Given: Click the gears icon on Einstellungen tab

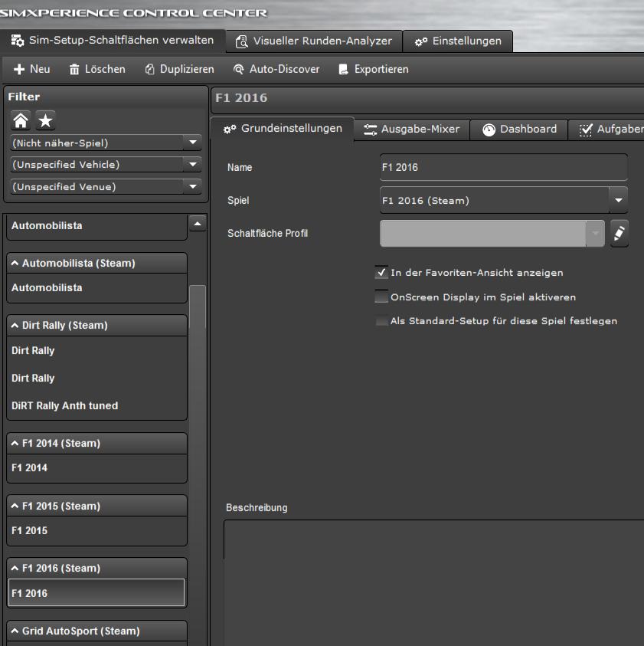Looking at the screenshot, I should click(x=421, y=41).
